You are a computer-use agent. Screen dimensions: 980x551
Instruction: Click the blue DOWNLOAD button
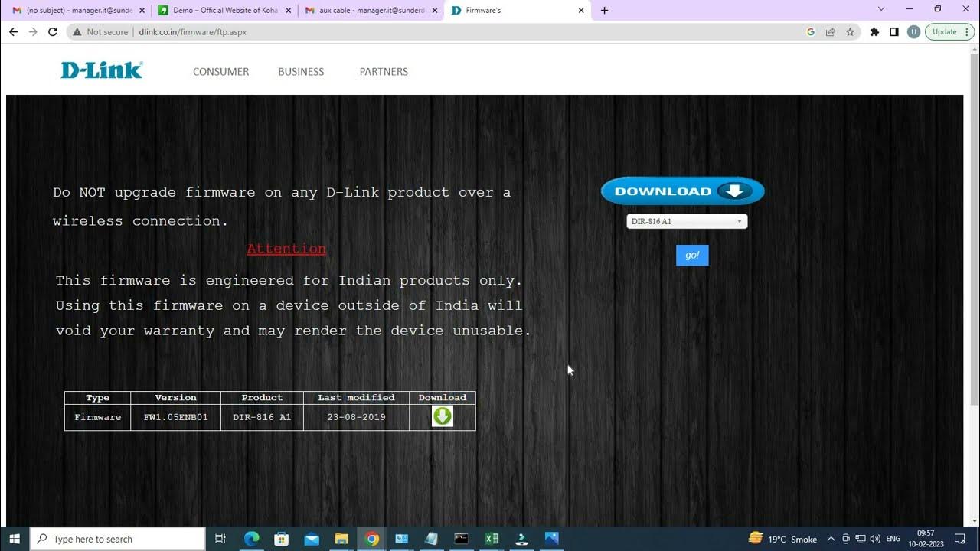pyautogui.click(x=682, y=191)
